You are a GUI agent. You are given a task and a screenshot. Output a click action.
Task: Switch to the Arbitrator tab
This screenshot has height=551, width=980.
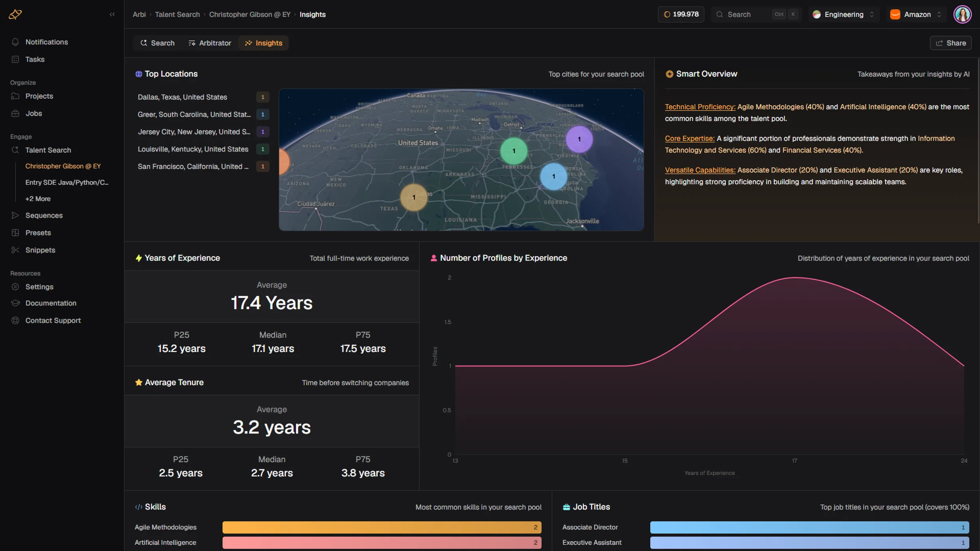[x=210, y=43]
